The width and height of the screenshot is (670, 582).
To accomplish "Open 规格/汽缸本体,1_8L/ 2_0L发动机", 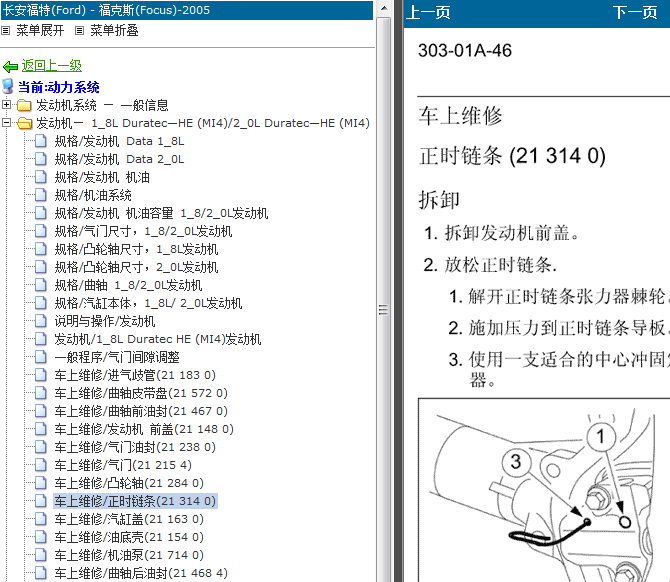I will (148, 303).
